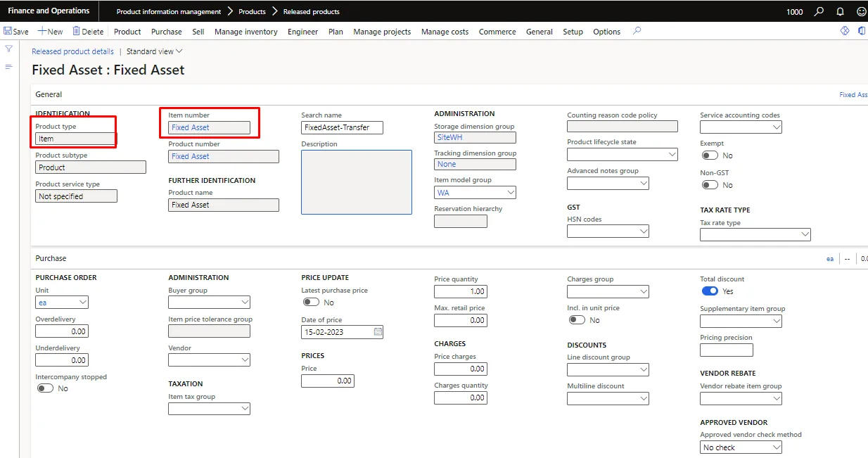Open the Plan tab
Screen dimensions: 868x458
tap(336, 32)
